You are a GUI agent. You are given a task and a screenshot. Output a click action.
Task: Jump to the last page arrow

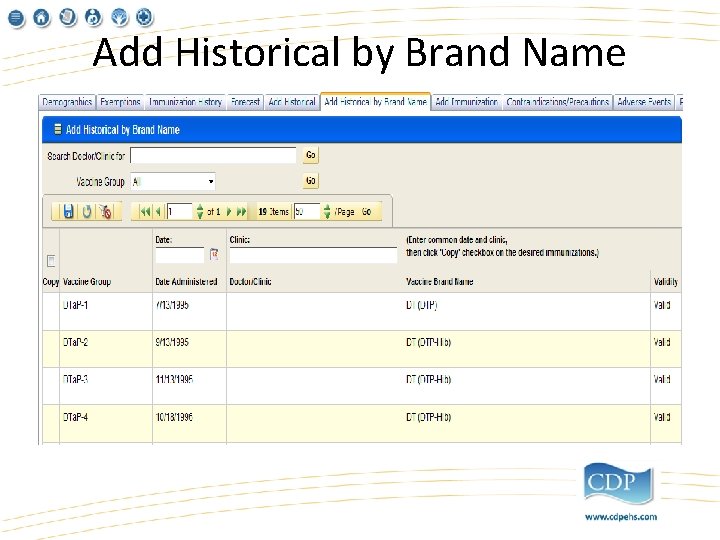(242, 212)
